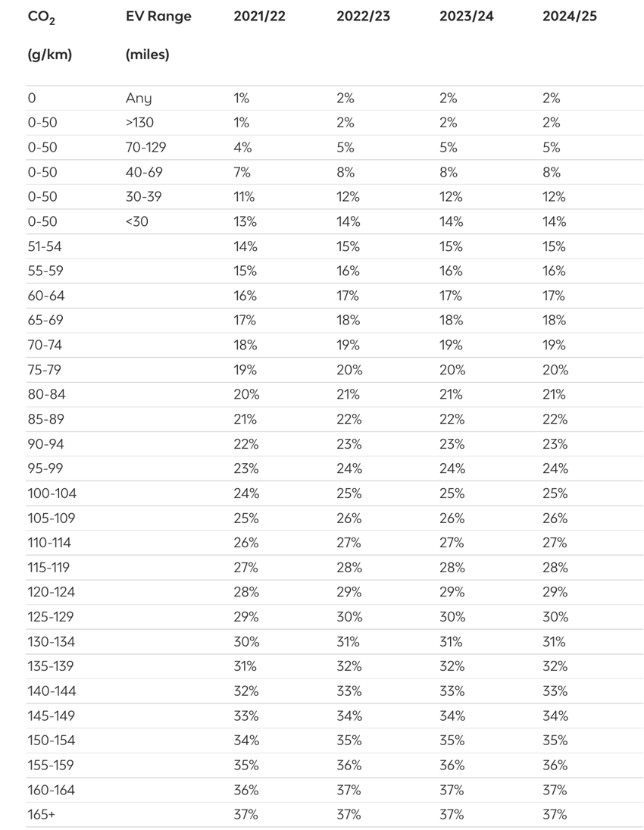
Task: Select the 2024/25 column header
Action: (x=570, y=17)
